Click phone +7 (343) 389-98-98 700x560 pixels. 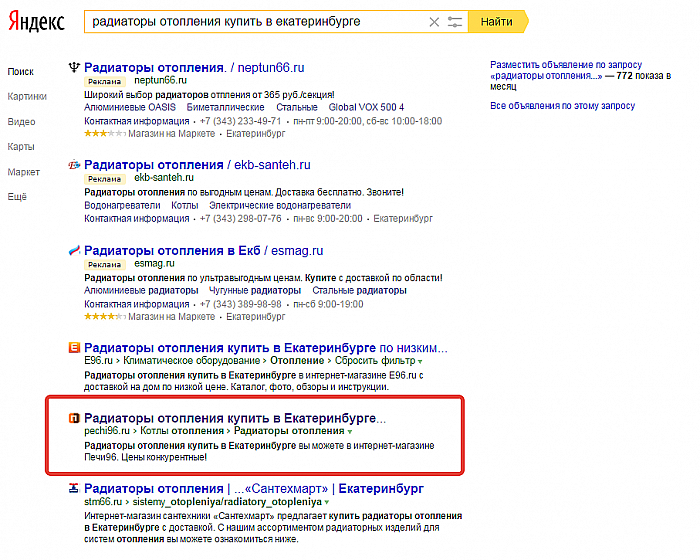(241, 304)
